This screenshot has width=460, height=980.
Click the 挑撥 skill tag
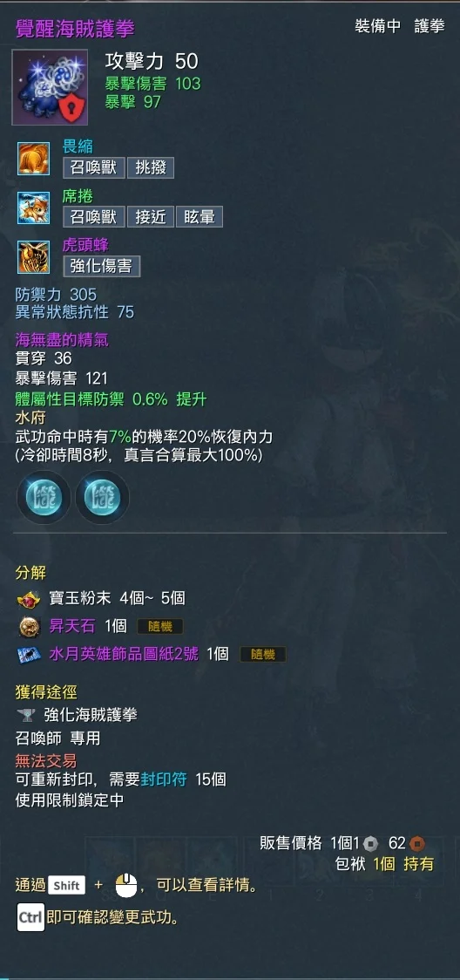[151, 168]
